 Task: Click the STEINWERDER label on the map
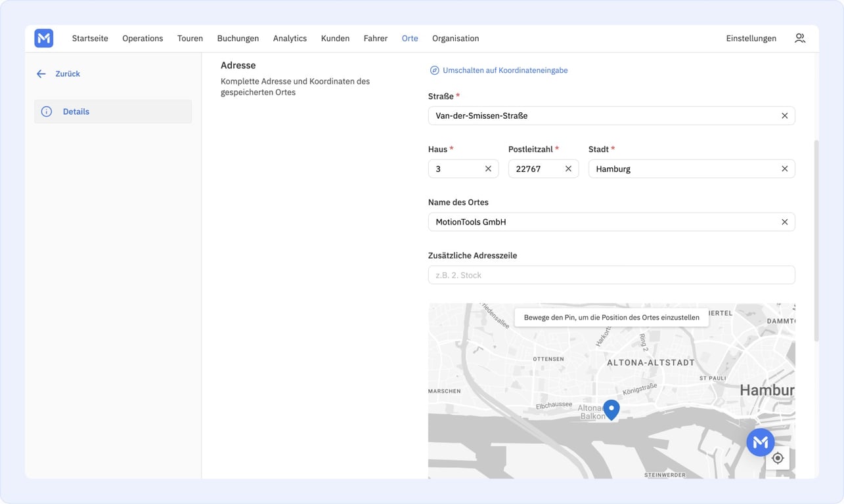(x=665, y=474)
